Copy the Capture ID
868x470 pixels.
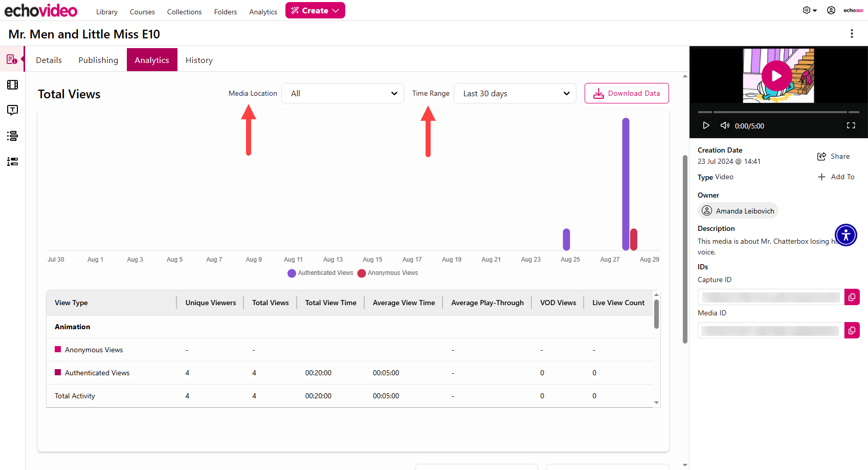tap(852, 297)
